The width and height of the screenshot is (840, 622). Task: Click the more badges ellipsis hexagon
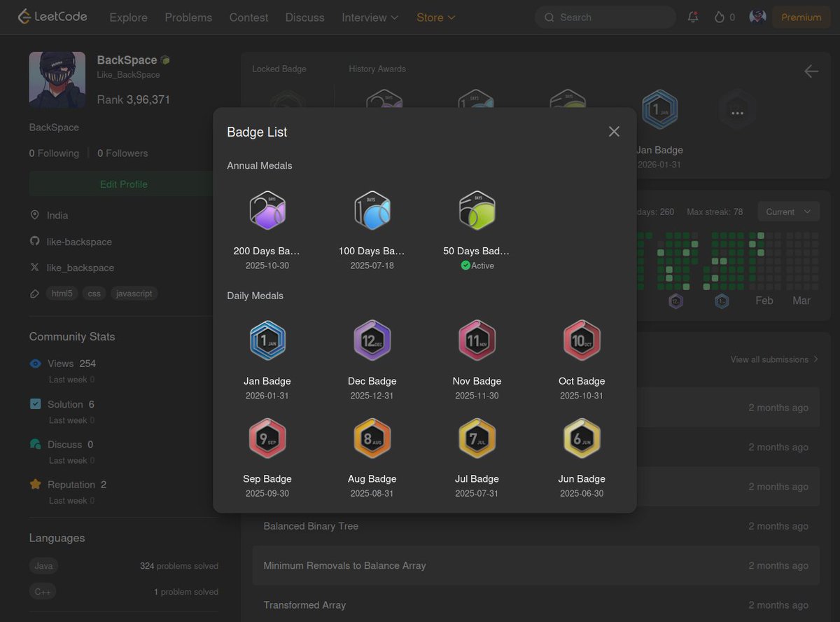736,111
